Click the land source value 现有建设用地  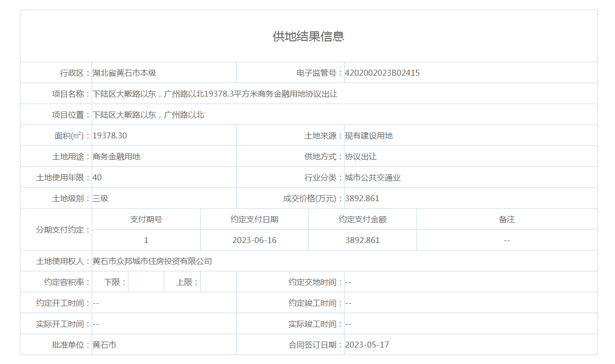pos(369,135)
